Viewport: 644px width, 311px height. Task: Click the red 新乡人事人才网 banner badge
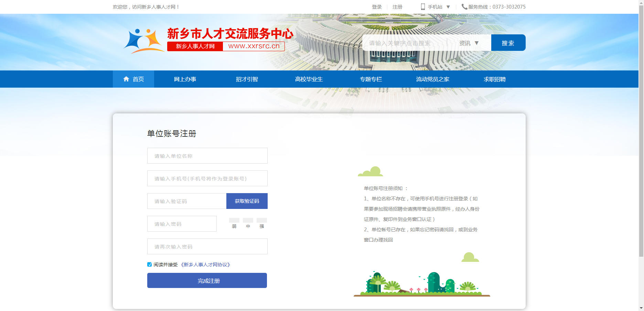[195, 46]
